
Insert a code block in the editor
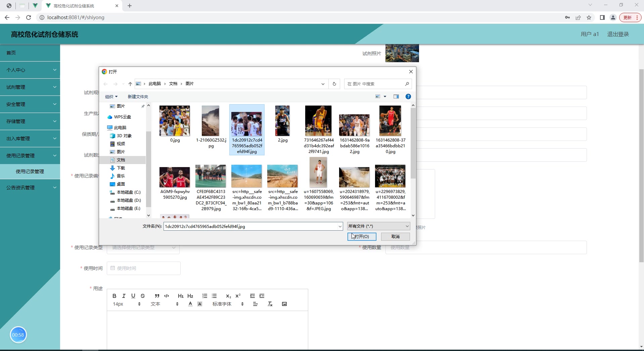point(167,296)
